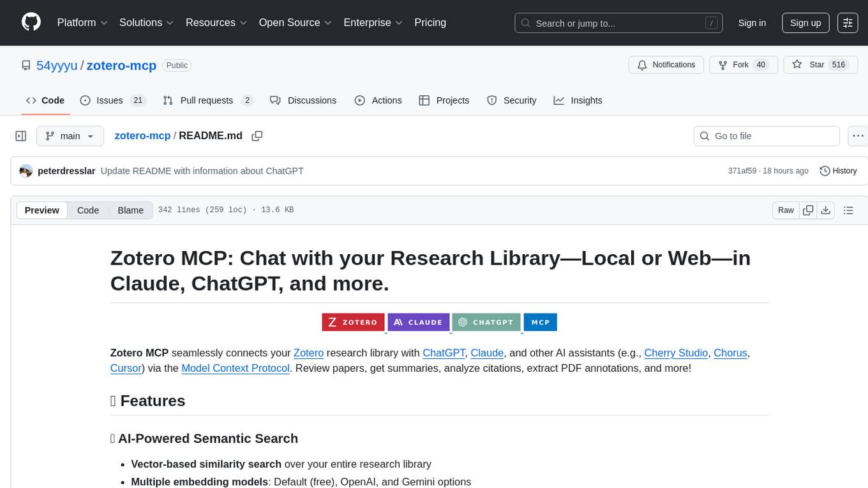This screenshot has height=488, width=868.
Task: Open the Discussions tab
Action: (x=303, y=100)
